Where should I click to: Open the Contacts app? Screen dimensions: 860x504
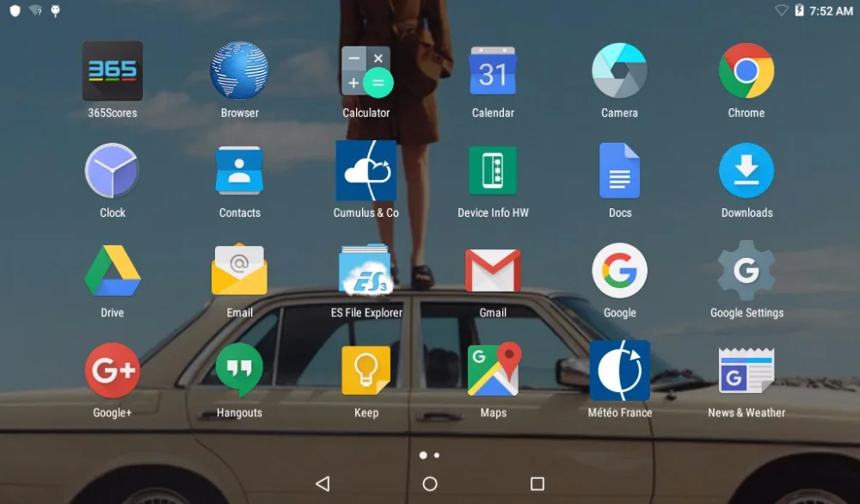(x=240, y=170)
